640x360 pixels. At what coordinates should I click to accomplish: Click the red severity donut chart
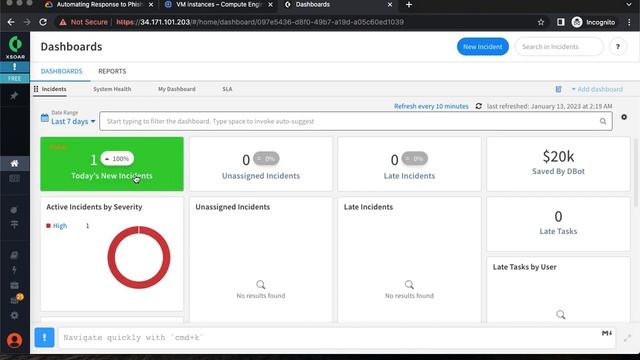point(139,257)
